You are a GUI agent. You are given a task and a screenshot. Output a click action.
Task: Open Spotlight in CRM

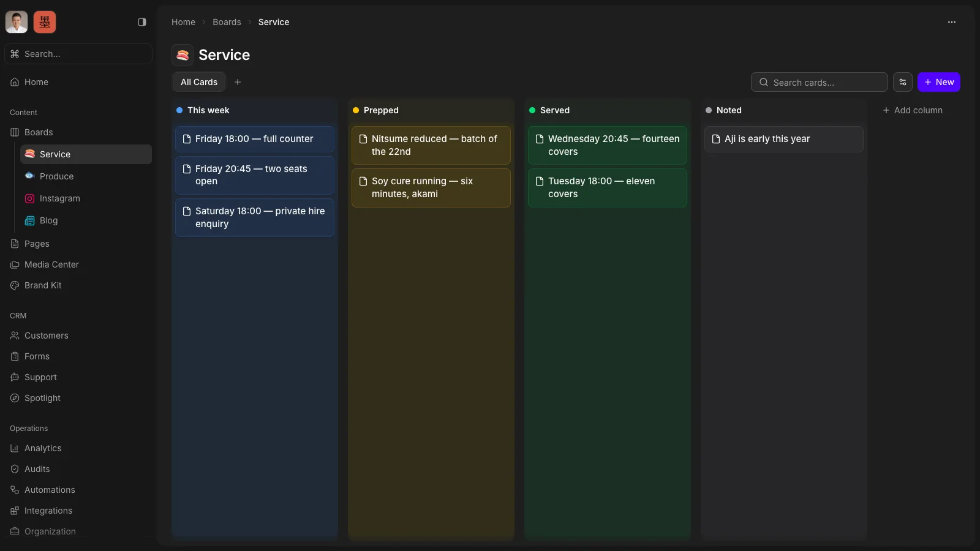pos(78,398)
